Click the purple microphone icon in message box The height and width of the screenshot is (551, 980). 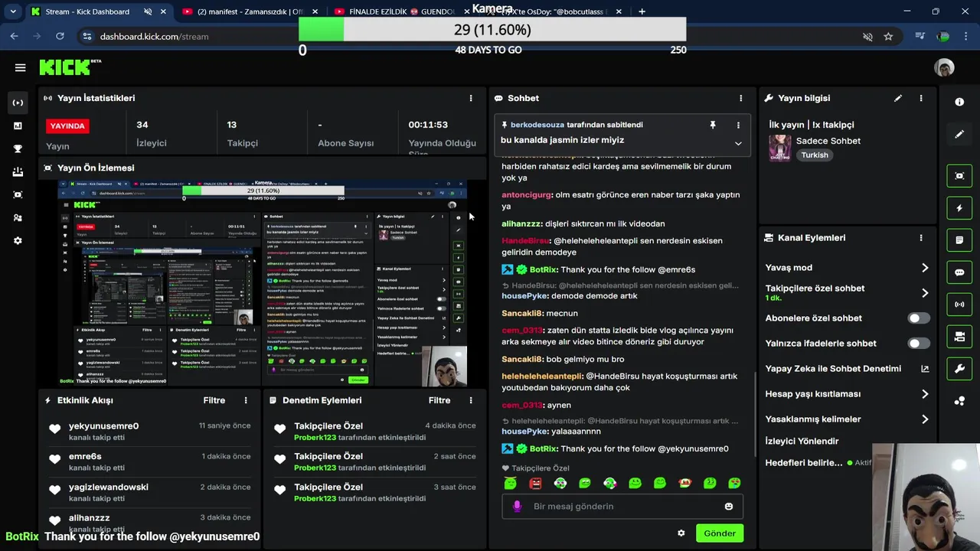click(x=518, y=507)
